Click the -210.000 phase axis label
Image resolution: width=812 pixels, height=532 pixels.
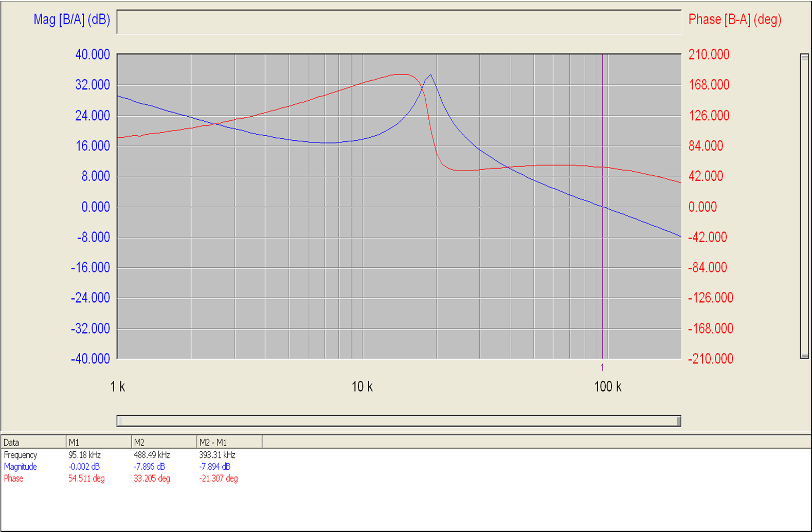pos(711,359)
